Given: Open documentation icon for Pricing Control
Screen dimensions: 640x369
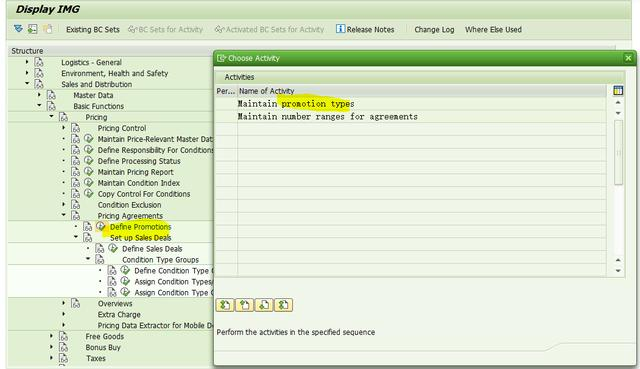Looking at the screenshot, I should pos(76,128).
